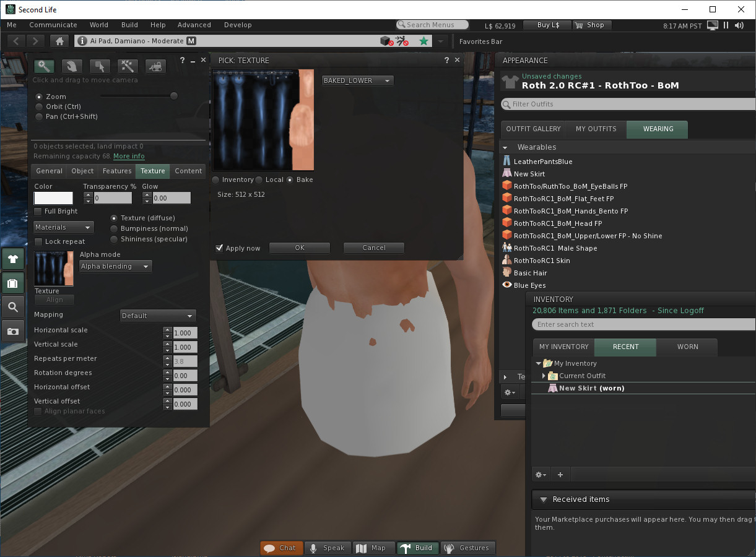This screenshot has height=557, width=756.
Task: Select the bulldozer Land tool
Action: [x=155, y=66]
